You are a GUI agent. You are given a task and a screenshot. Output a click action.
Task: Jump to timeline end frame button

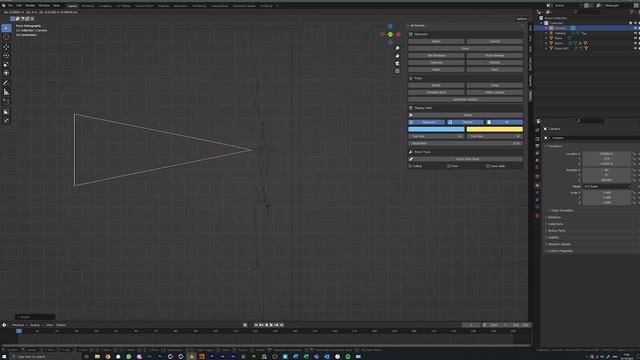281,325
